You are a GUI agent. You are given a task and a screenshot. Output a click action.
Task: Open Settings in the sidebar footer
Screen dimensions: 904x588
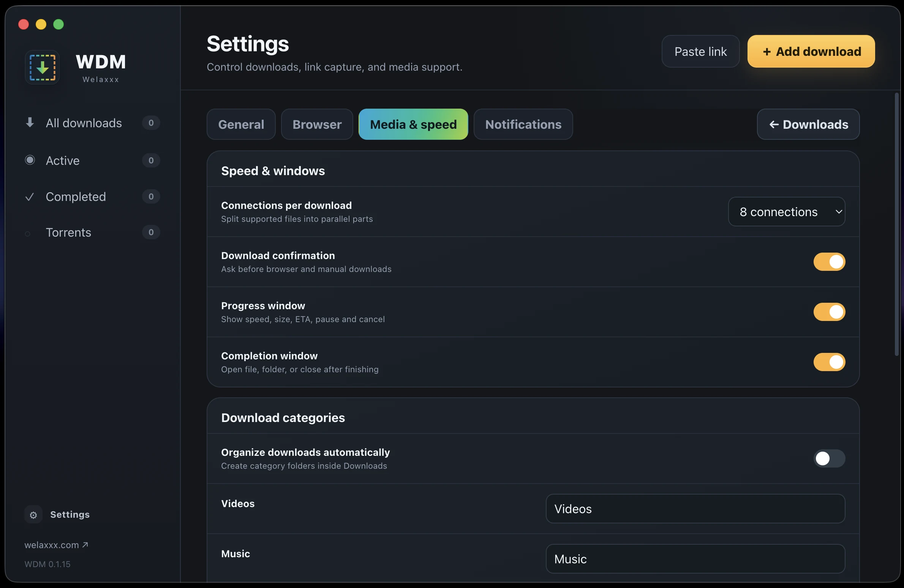tap(57, 515)
